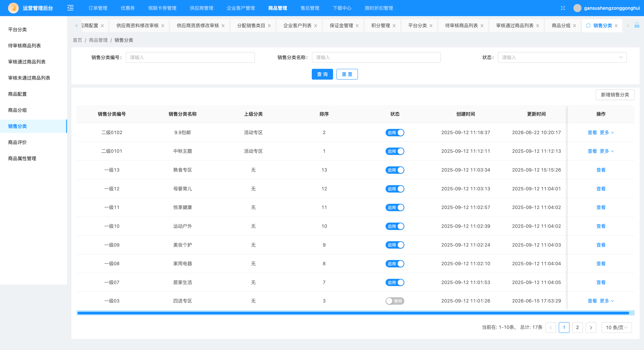This screenshot has width=644, height=350.
Task: Close the 供应商资质修改审核 tab
Action: click(223, 26)
